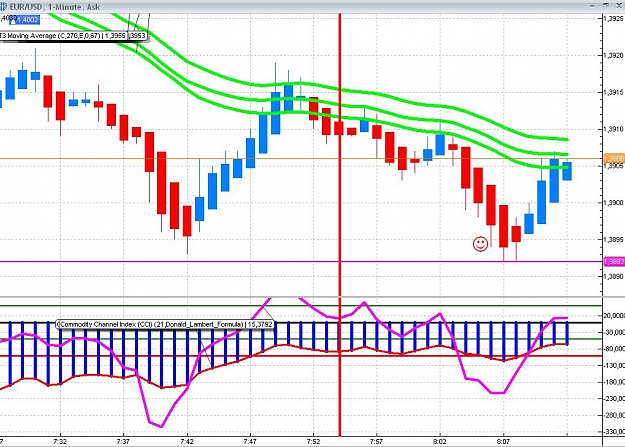Click the -330,00 CCI scale value
Viewport: 625px width, 447px height.
pos(614,432)
